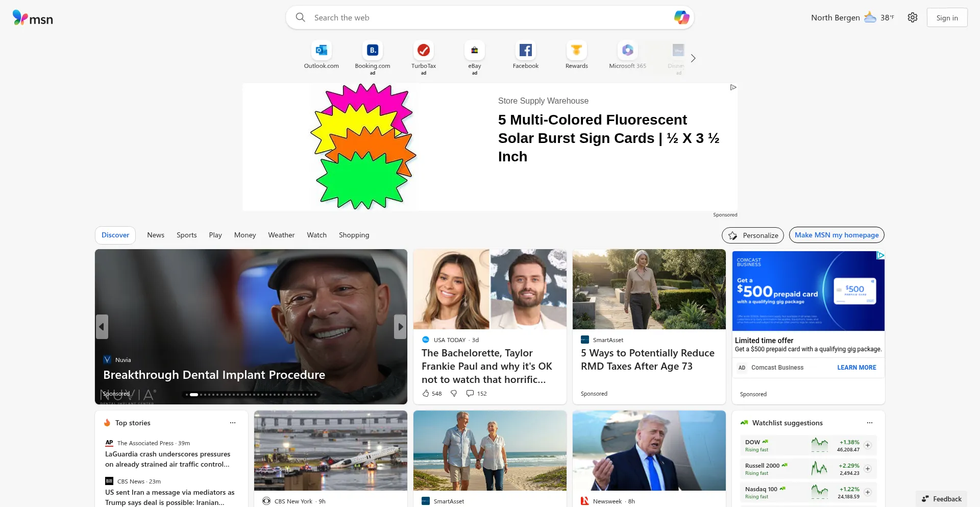Open the US sent Iran a message story
980x507 pixels.
click(169, 497)
